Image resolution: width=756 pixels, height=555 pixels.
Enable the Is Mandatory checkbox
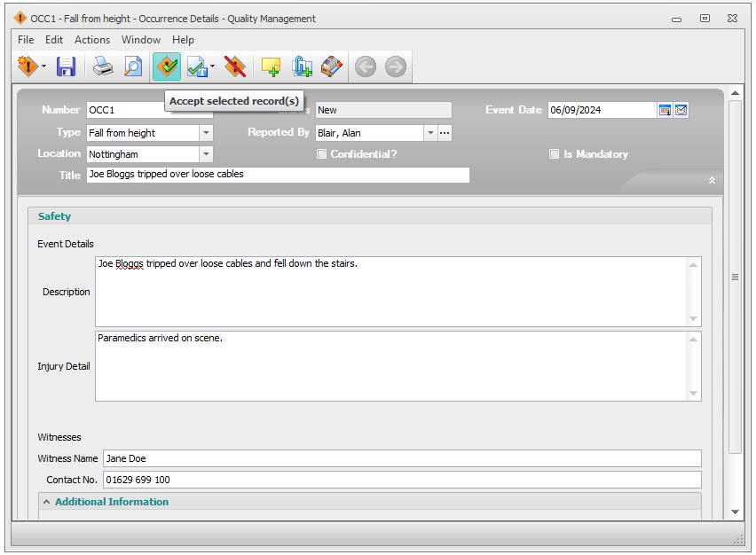click(555, 154)
